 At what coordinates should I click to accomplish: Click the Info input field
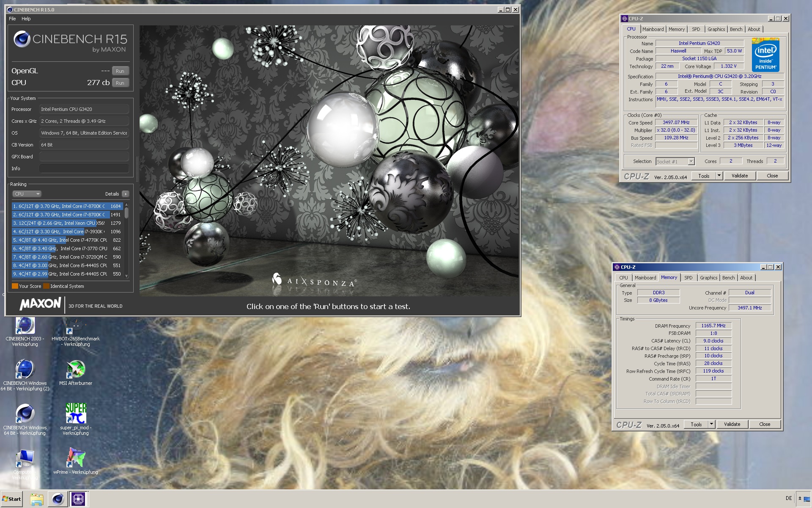[84, 168]
